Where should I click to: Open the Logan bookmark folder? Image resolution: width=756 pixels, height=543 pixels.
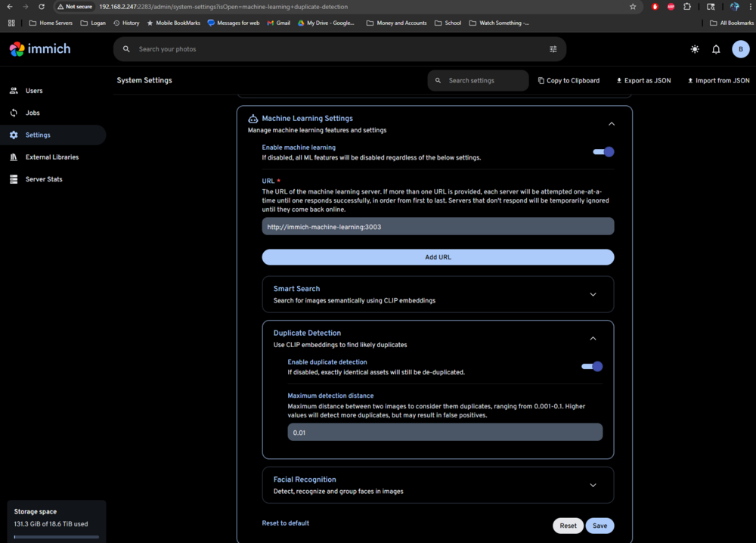point(93,23)
